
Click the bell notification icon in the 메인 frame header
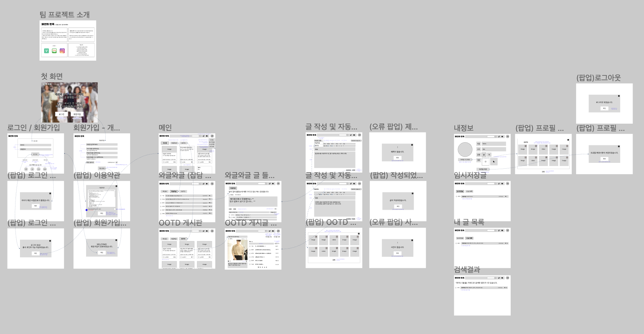(207, 136)
